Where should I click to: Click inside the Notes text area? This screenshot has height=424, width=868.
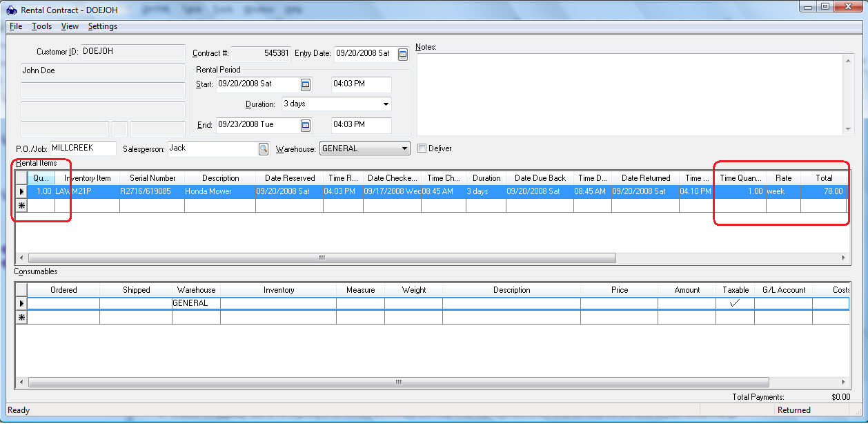coord(628,93)
